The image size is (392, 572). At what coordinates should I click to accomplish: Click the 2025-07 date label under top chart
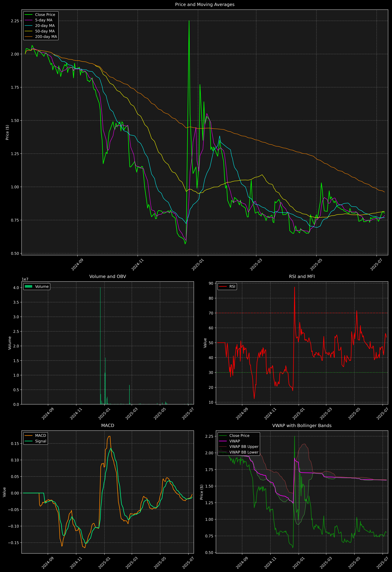376,265
